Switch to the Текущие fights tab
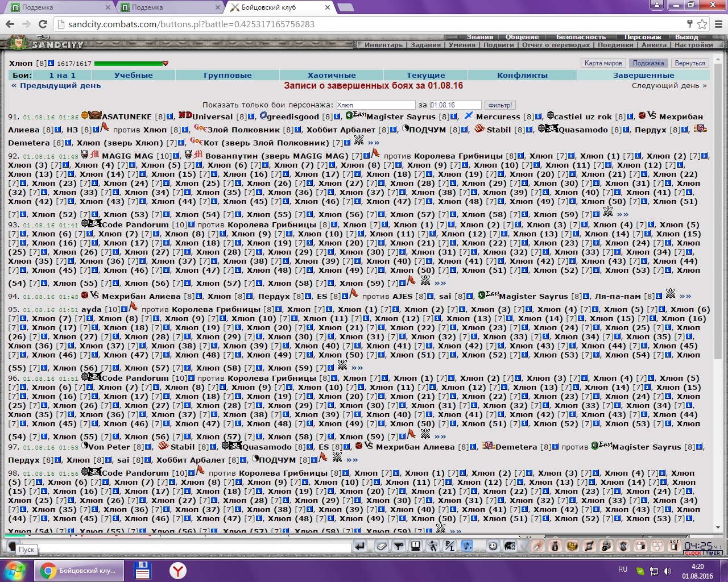728x582 pixels. (426, 75)
